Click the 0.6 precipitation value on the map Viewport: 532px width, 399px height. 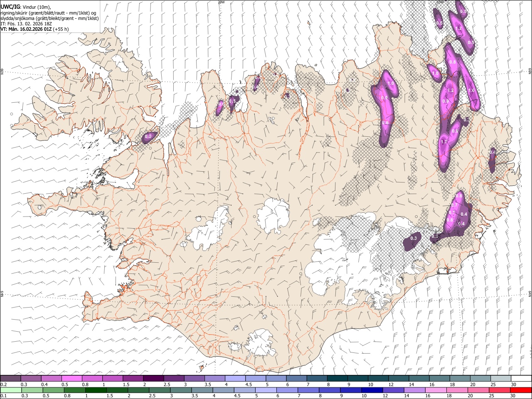click(x=385, y=123)
